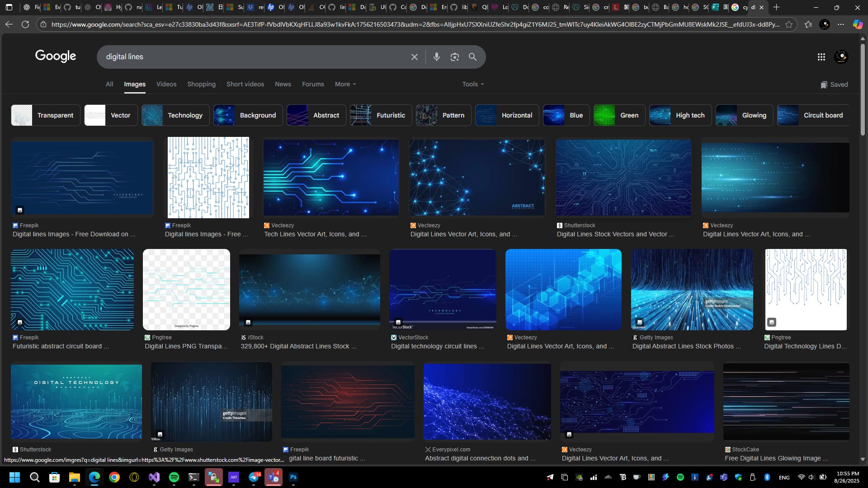The height and width of the screenshot is (488, 868).
Task: Open Spotify from the taskbar
Action: pos(174,477)
